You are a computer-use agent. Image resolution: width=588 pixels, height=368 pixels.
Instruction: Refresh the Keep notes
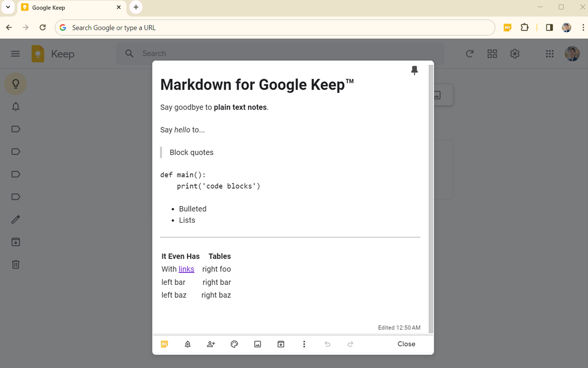click(x=469, y=54)
